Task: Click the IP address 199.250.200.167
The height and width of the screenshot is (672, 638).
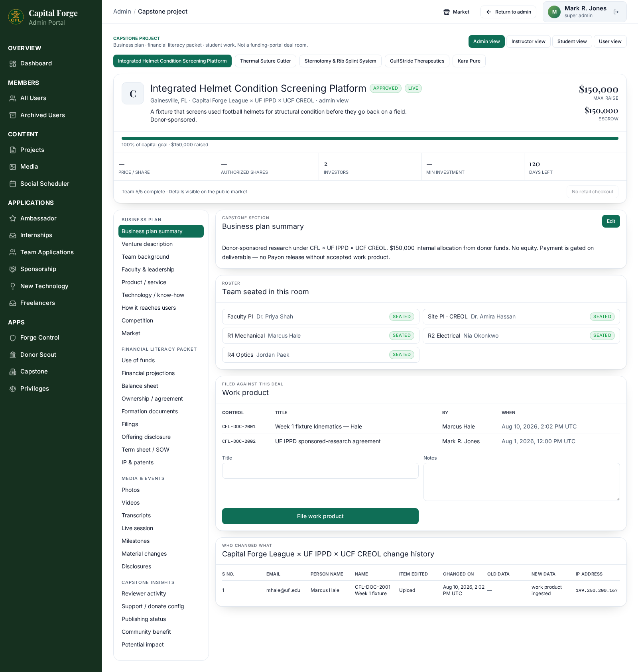Action: [597, 590]
